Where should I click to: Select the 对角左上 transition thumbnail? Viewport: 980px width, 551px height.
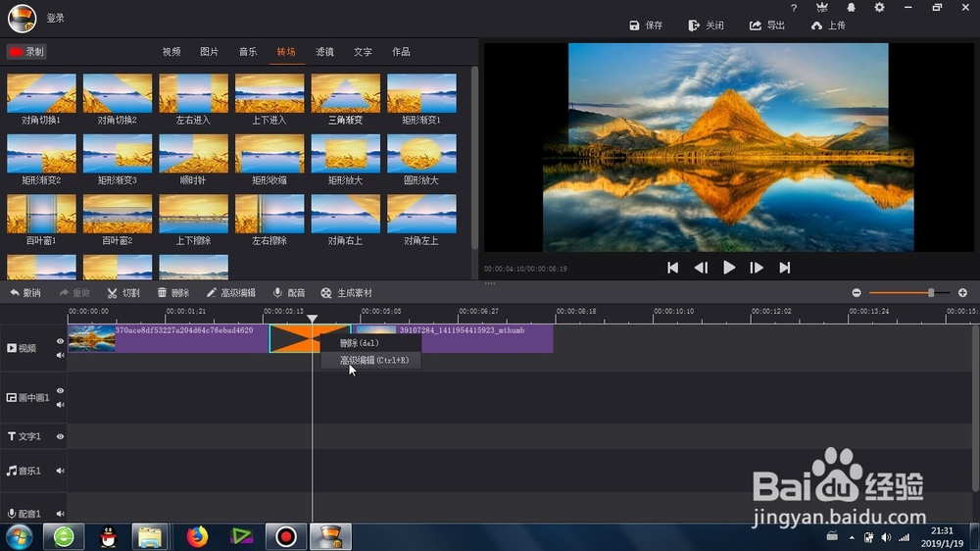[x=421, y=214]
